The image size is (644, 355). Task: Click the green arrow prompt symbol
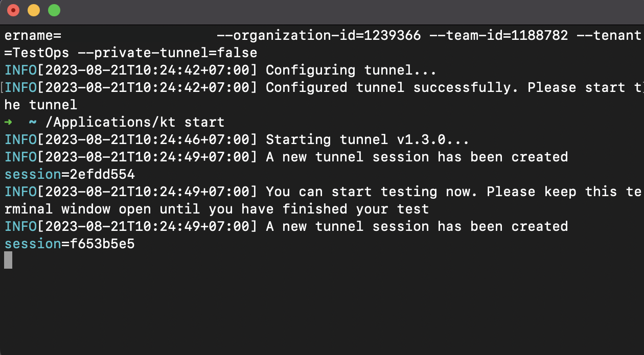[8, 123]
